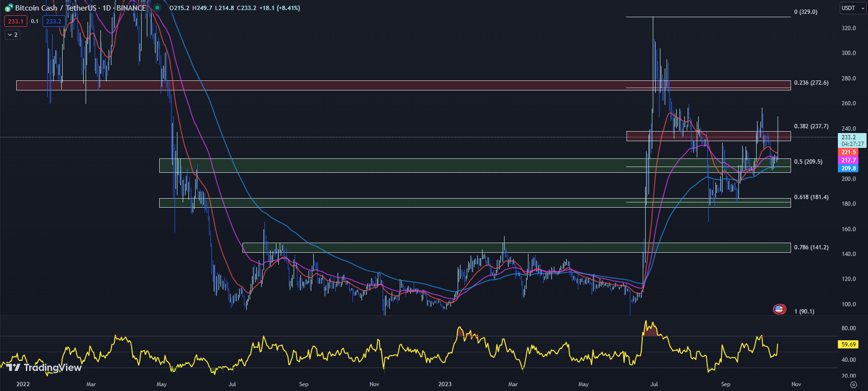Click the 0.1 spread value
The image size is (868, 391).
pyautogui.click(x=34, y=21)
